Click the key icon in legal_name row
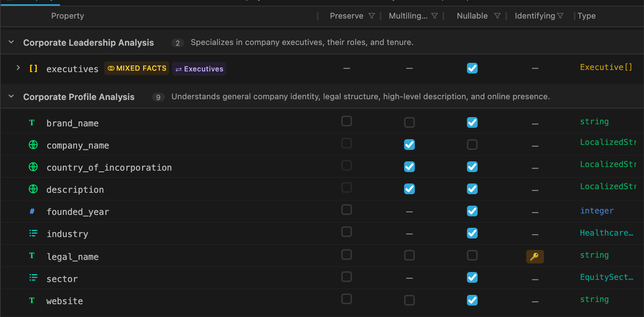This screenshot has height=317, width=644. pos(535,256)
